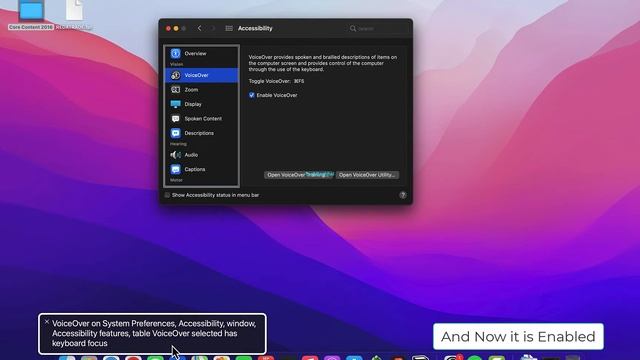Minimize the Accessibility window with yellow button

click(x=176, y=29)
